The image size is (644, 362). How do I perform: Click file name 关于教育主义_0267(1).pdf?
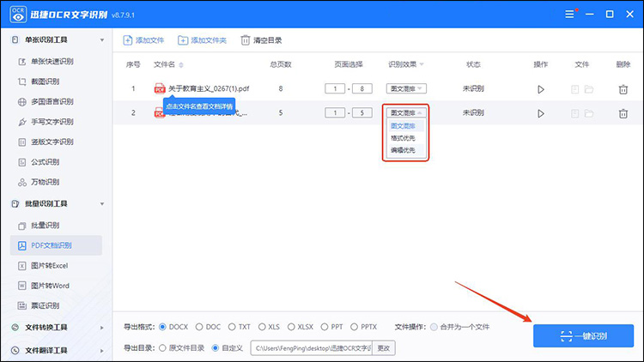pyautogui.click(x=209, y=88)
